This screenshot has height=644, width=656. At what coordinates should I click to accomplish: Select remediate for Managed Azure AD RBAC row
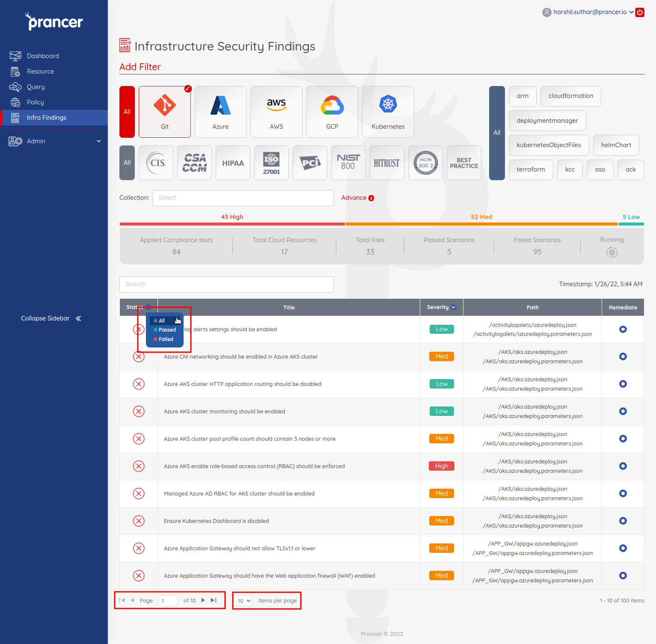click(623, 493)
